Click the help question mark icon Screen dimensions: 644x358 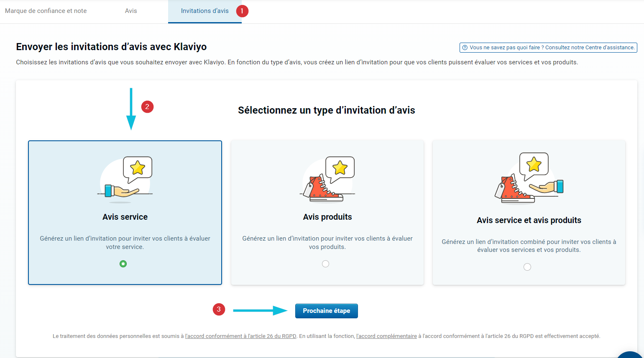(x=465, y=48)
